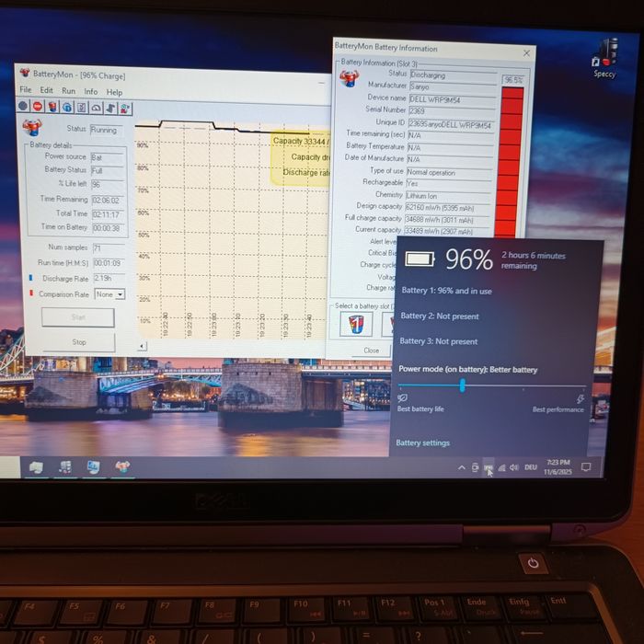Open the Info menu
The image size is (644, 644).
[91, 92]
